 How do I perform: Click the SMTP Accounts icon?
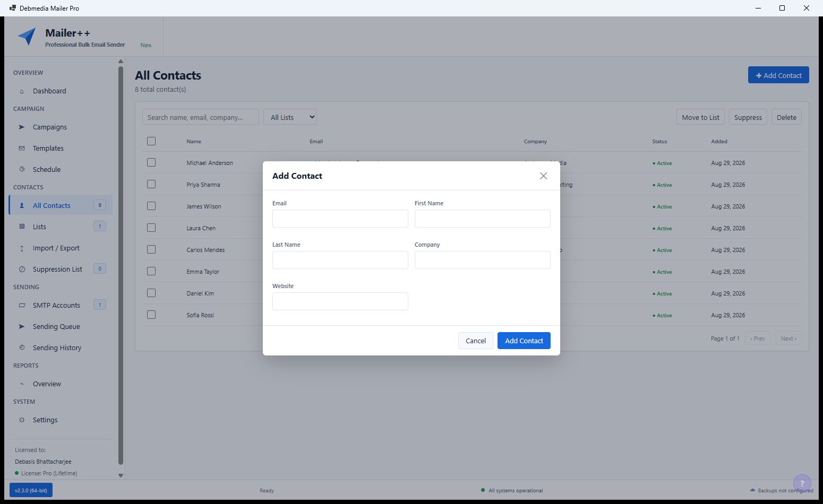tap(22, 306)
